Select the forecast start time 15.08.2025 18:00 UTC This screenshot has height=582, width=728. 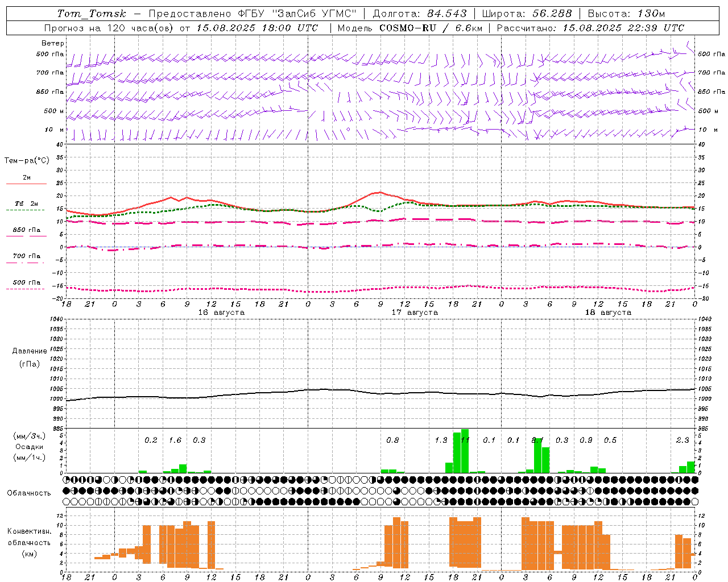pyautogui.click(x=257, y=28)
